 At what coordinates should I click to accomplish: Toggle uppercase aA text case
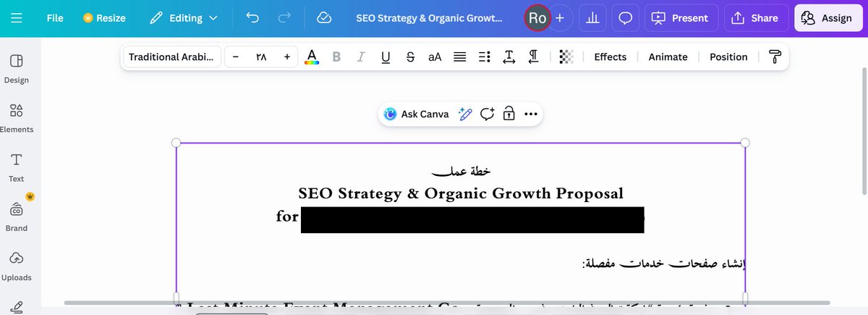pyautogui.click(x=435, y=56)
